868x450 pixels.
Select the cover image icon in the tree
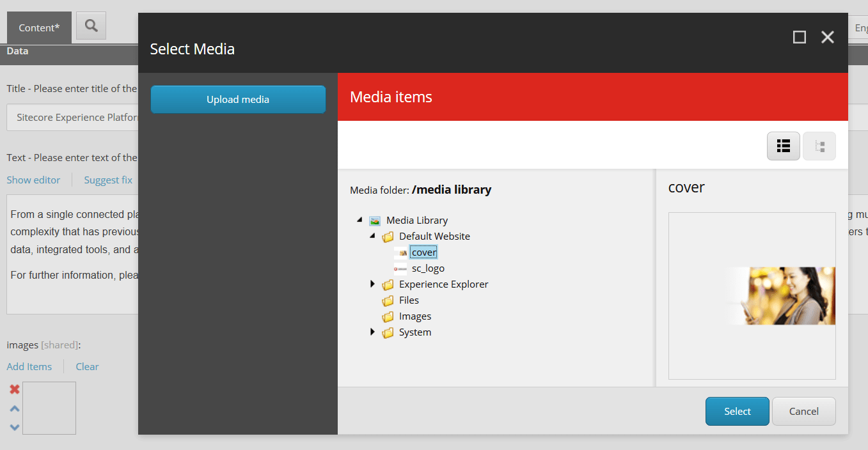pos(402,252)
